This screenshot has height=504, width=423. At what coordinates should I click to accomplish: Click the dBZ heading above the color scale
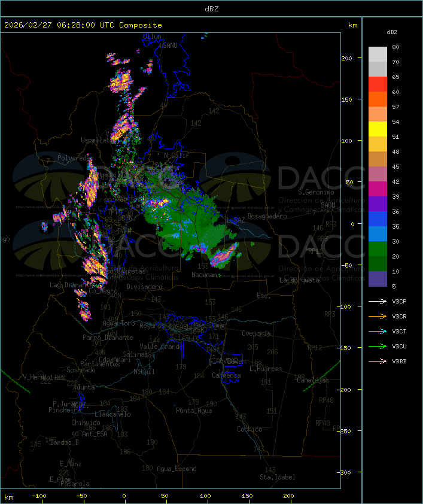(x=392, y=32)
